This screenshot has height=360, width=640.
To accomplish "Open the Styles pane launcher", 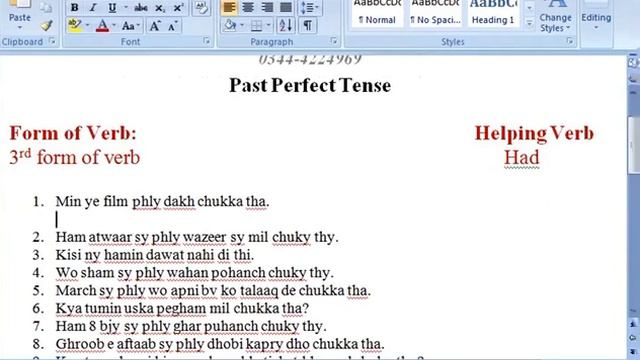I will coord(569,41).
